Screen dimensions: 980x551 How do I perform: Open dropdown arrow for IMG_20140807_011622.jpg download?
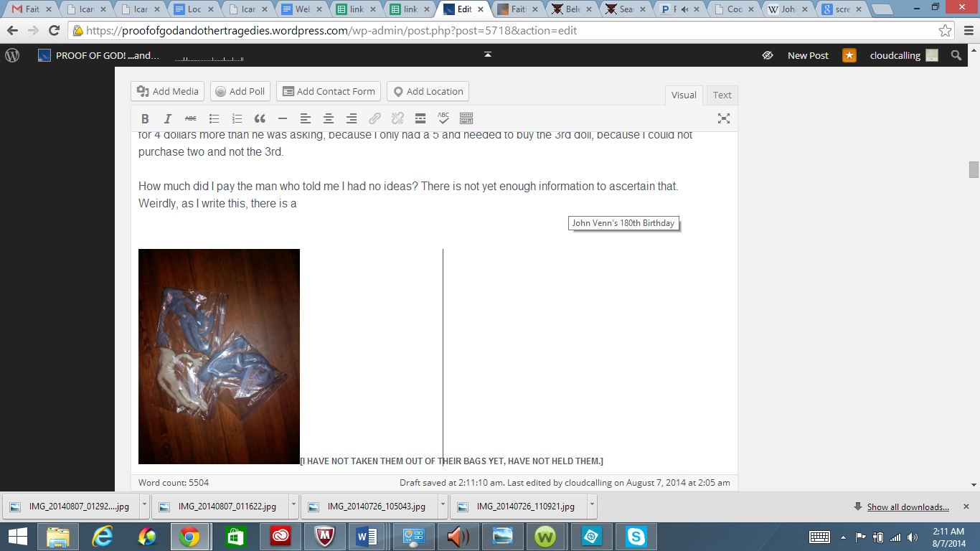(293, 506)
